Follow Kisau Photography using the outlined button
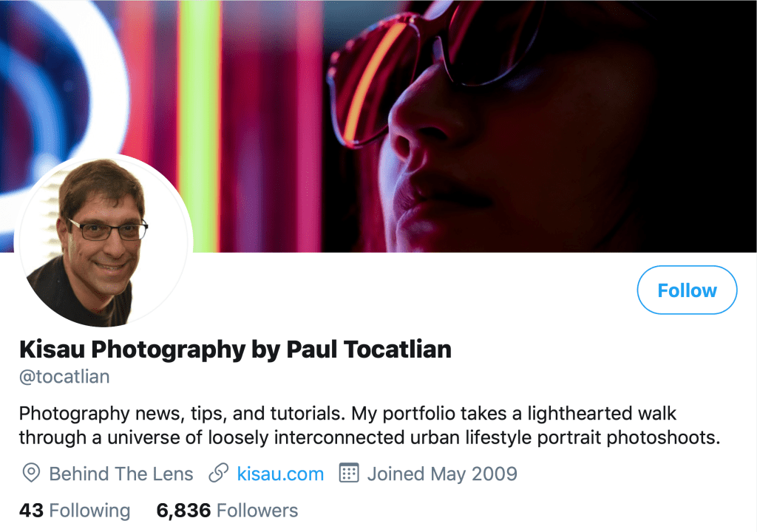757x532 pixels. coord(686,290)
